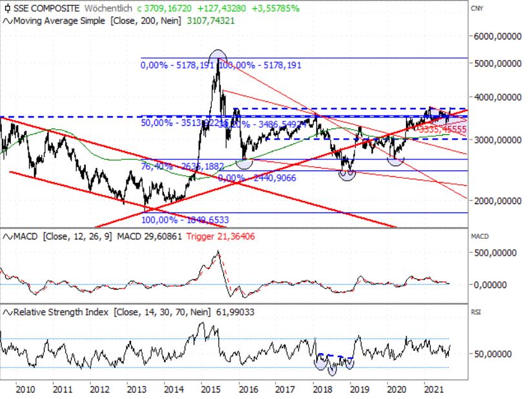
Task: Click the 2014 year label on time axis
Action: coord(174,389)
